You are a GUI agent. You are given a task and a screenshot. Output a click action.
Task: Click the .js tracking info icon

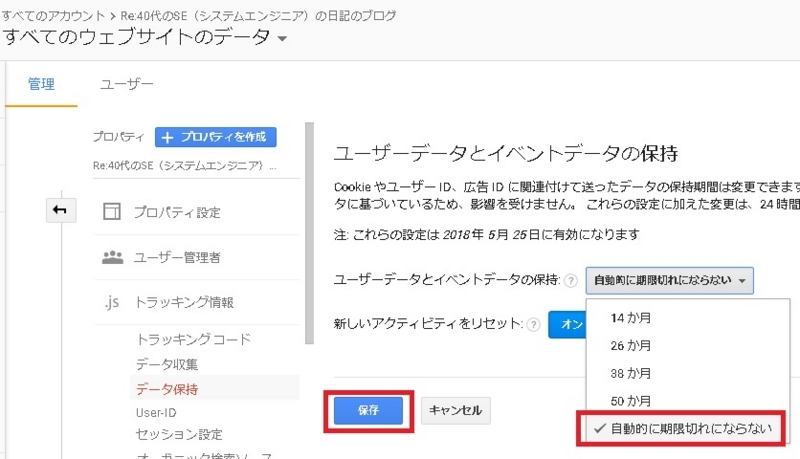(x=112, y=302)
